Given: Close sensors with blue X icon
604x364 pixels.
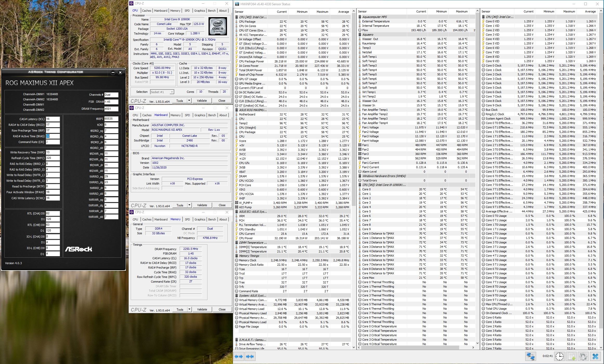Looking at the screenshot, I should tap(595, 356).
